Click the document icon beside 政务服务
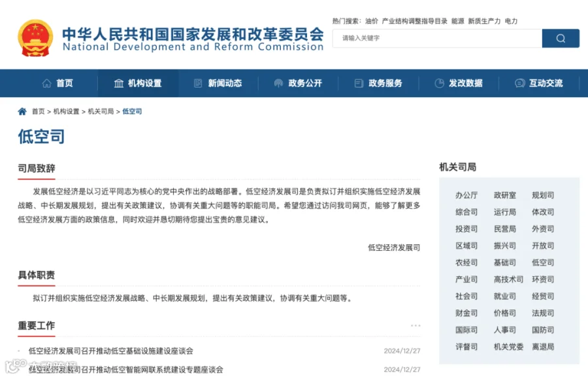 [x=359, y=83]
